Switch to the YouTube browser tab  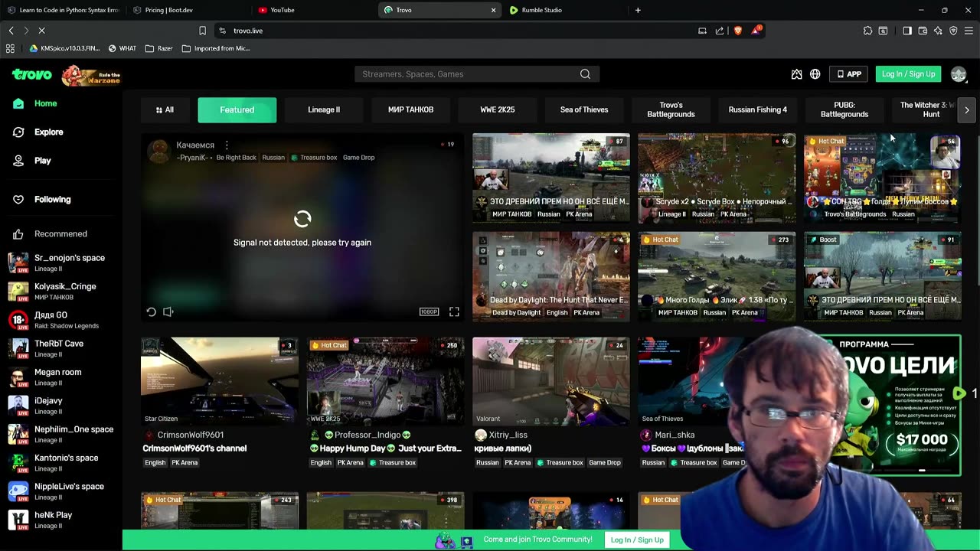coord(314,10)
